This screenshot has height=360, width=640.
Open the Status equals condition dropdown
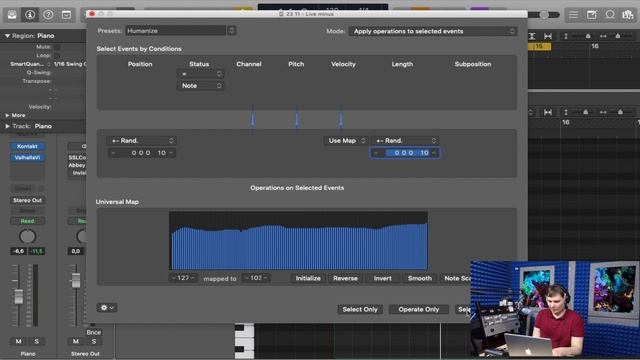(x=200, y=74)
